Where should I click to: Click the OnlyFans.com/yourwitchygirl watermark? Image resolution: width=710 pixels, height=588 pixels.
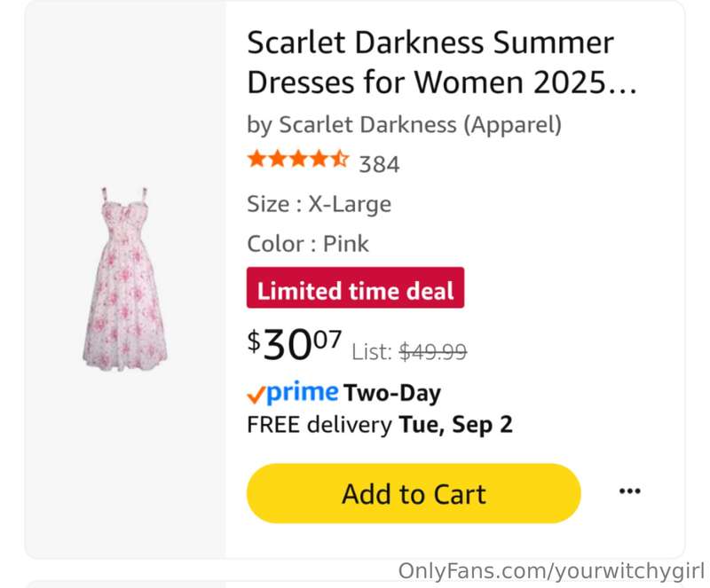click(551, 570)
